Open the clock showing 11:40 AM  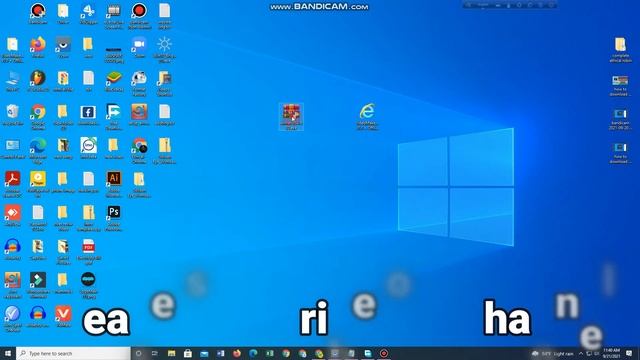pyautogui.click(x=611, y=353)
